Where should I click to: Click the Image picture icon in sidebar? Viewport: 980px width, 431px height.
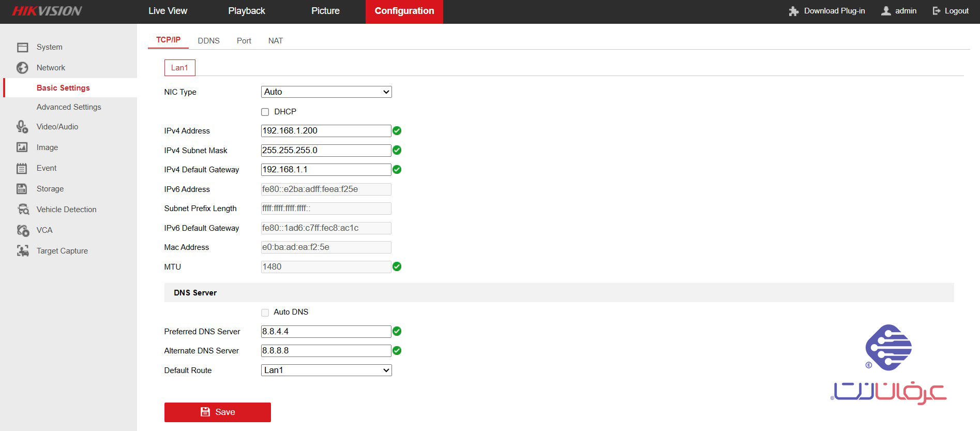(x=22, y=147)
